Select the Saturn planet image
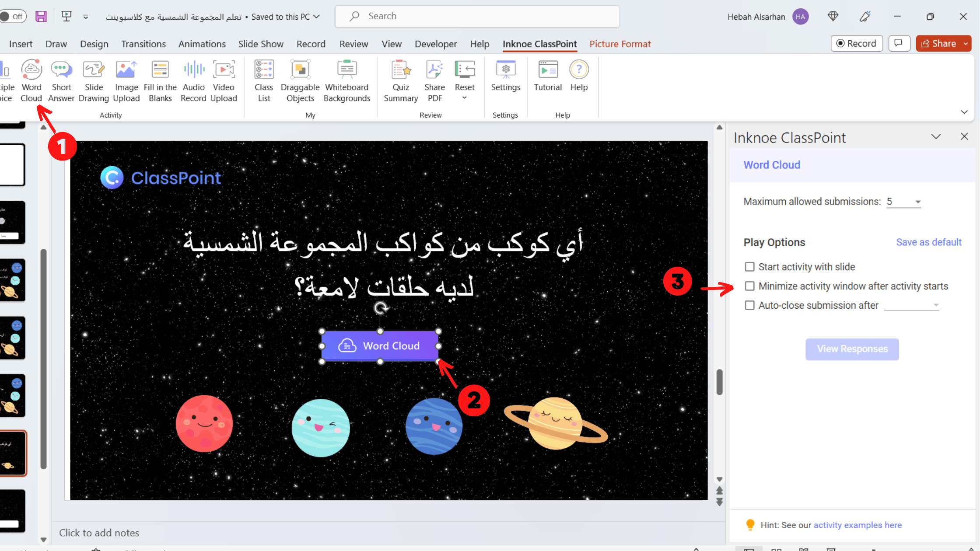980x551 pixels. coord(556,423)
